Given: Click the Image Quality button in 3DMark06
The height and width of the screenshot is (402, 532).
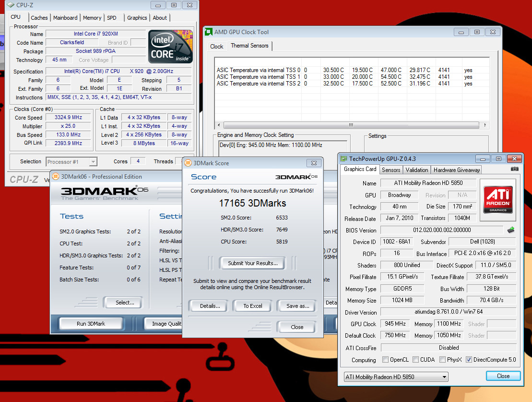Looking at the screenshot, I should pos(163,324).
